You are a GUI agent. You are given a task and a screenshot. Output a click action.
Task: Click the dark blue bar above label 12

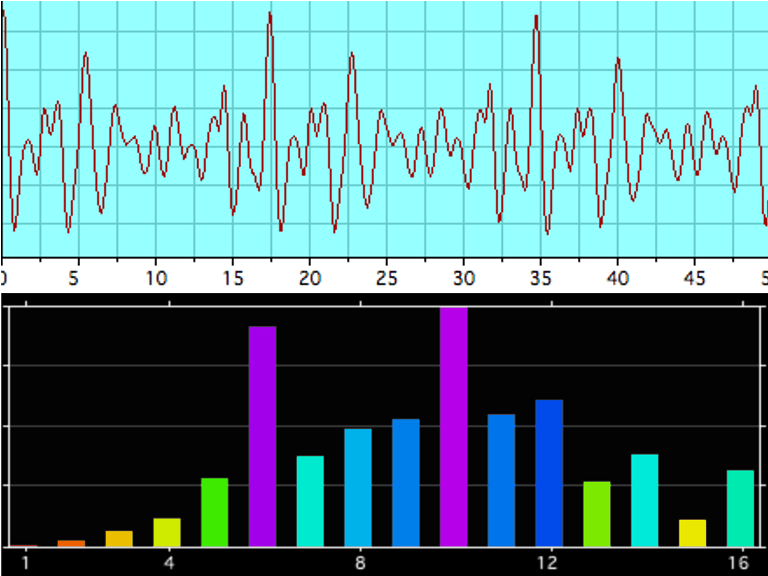click(549, 473)
